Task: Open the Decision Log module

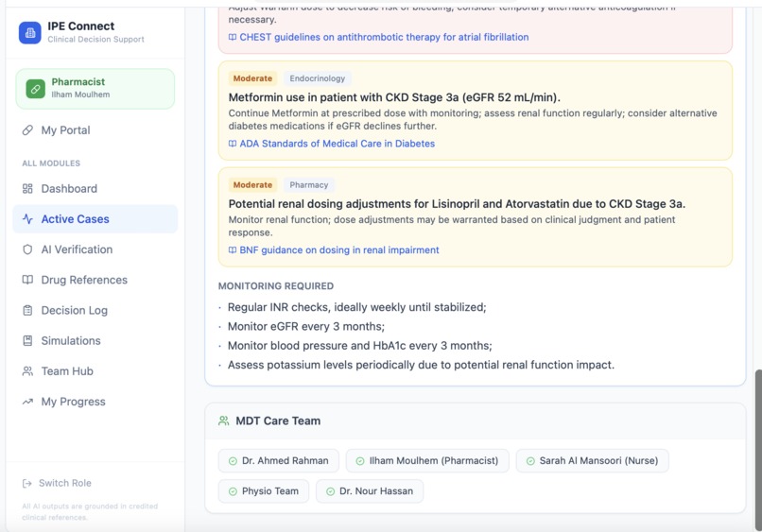Action: coord(95,310)
